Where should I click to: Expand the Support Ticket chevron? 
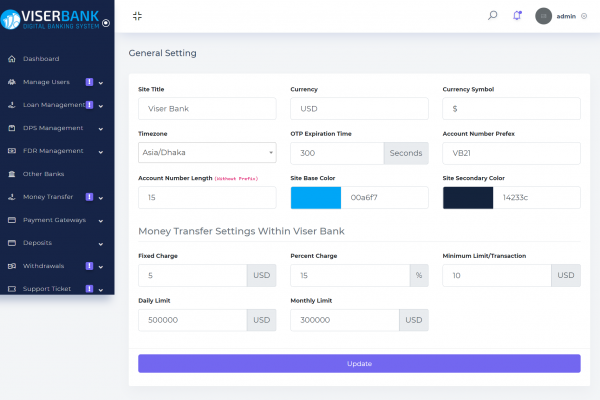click(x=101, y=290)
